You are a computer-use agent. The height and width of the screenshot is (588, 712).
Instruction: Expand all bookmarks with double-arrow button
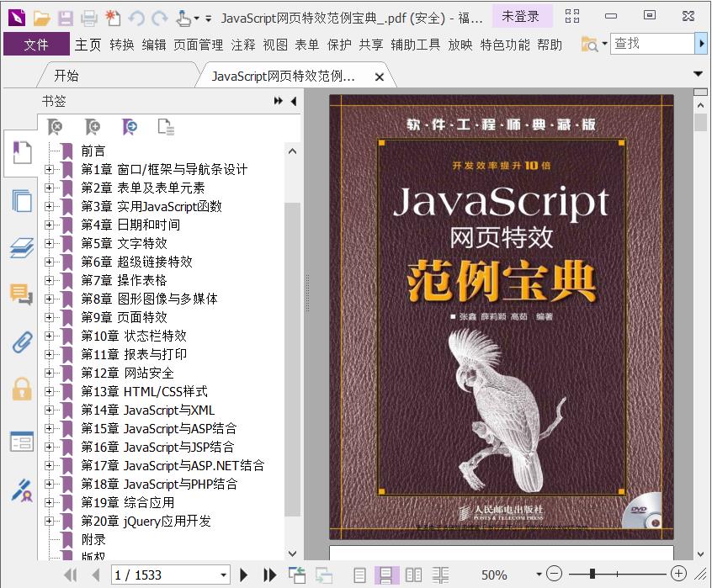(x=279, y=101)
